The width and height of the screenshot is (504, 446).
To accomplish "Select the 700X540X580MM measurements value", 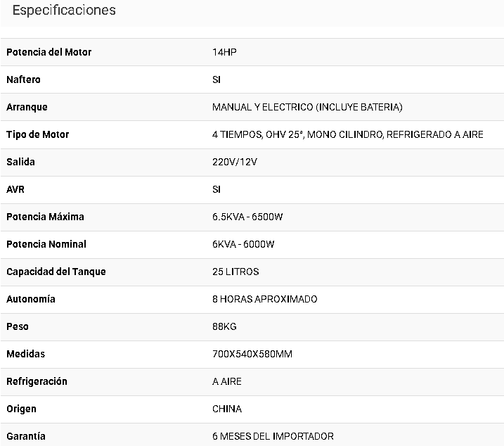I will pyautogui.click(x=252, y=354).
